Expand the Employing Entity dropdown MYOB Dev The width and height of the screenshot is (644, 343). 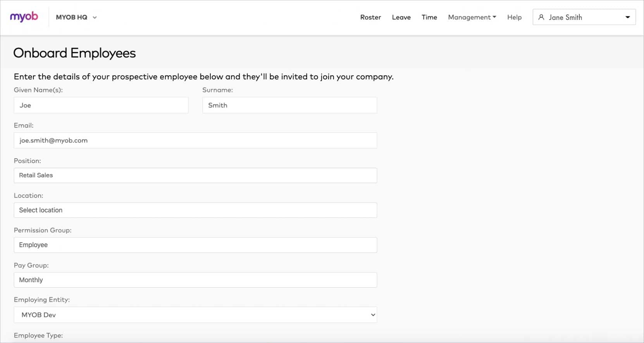(x=195, y=315)
